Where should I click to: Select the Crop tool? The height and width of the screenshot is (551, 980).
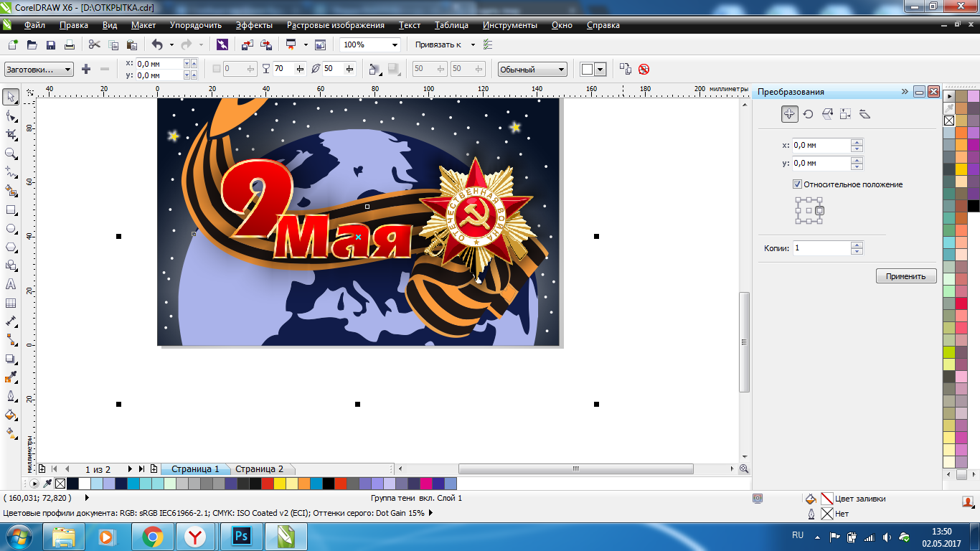point(11,134)
